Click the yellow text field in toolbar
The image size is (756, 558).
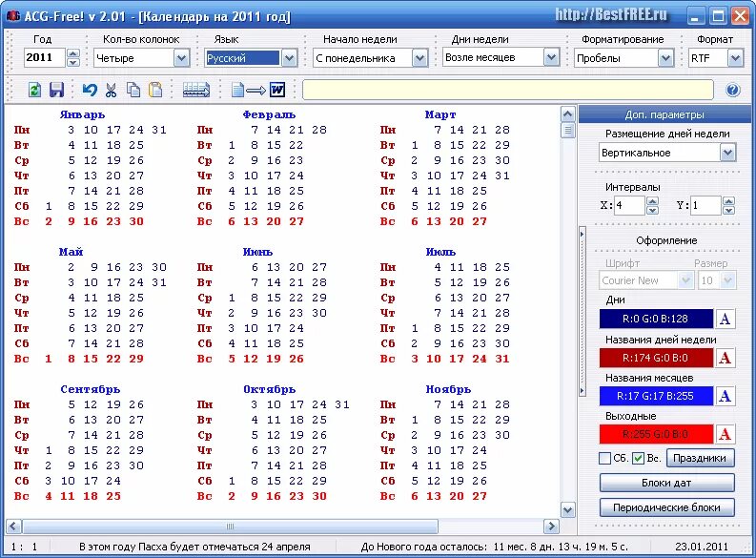click(x=508, y=90)
